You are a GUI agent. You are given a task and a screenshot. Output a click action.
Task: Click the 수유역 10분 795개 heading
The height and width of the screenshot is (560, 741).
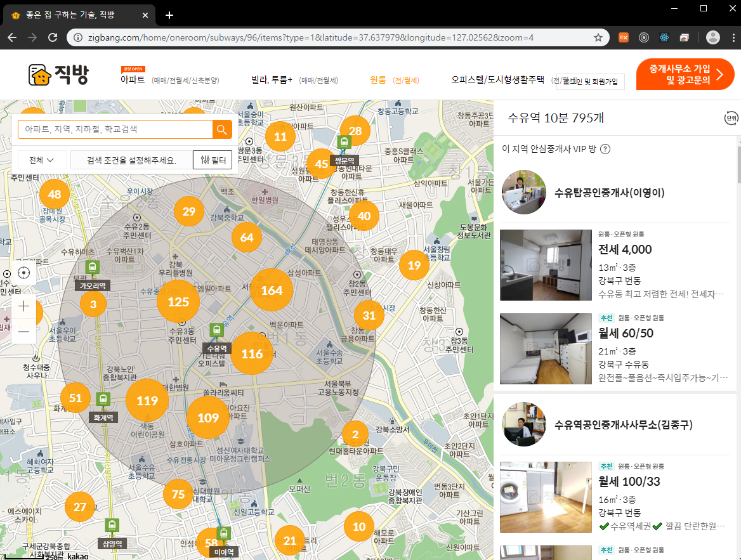[x=556, y=118]
